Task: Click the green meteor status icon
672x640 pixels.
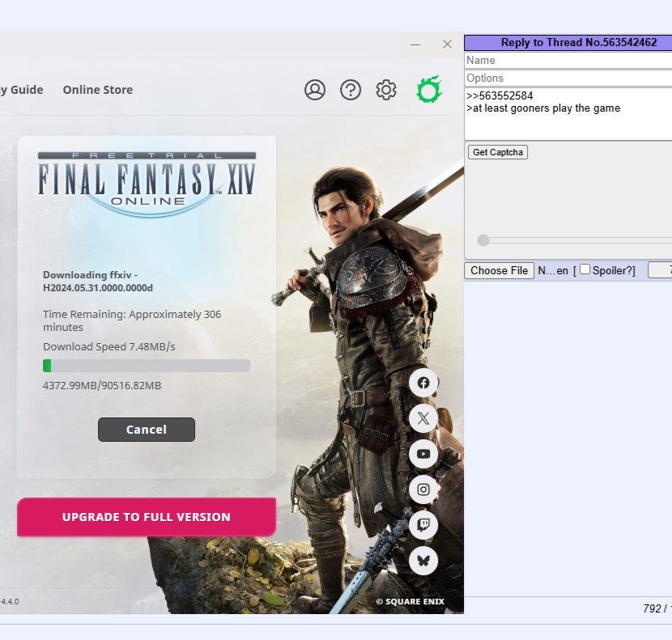Action: coord(429,90)
